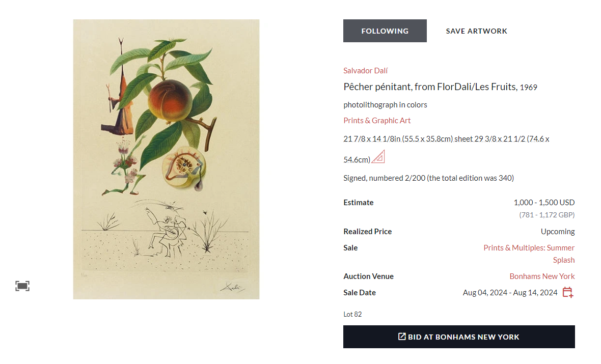Click the external-link icon on the bid button

[x=402, y=337]
